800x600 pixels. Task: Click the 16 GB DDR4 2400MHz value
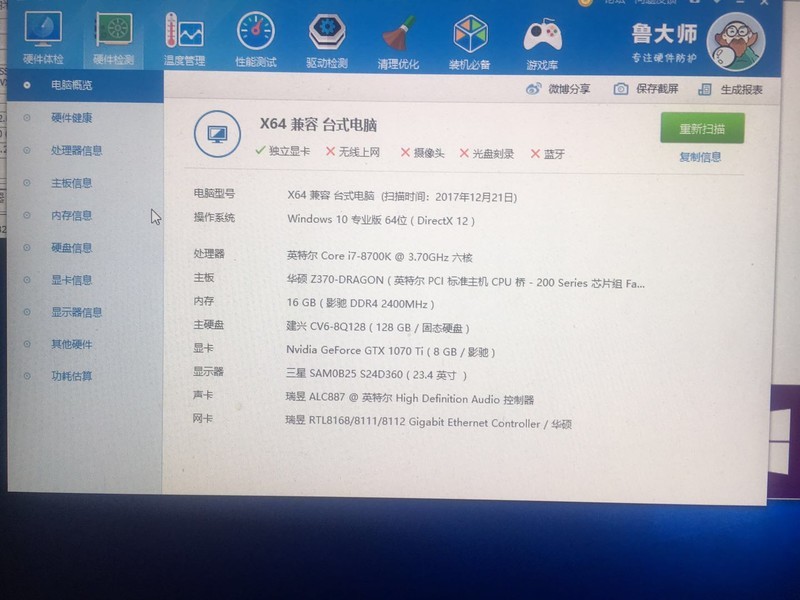pyautogui.click(x=360, y=304)
